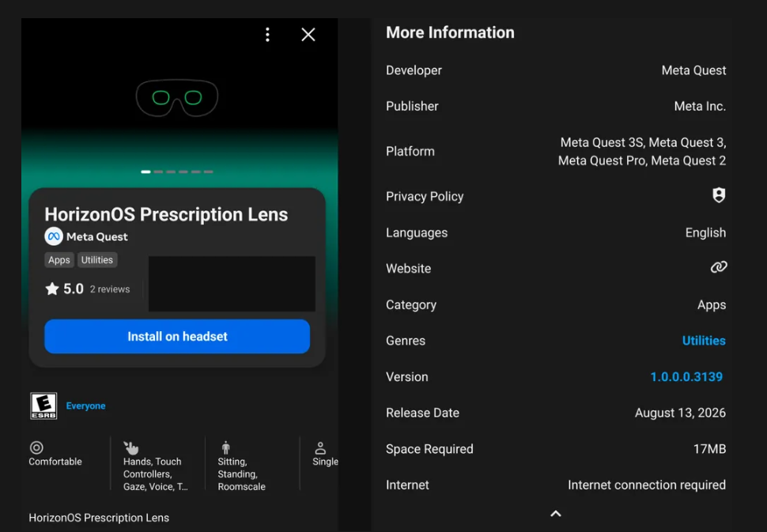This screenshot has width=767, height=532.
Task: Click the Meta logo avatar icon
Action: point(53,236)
